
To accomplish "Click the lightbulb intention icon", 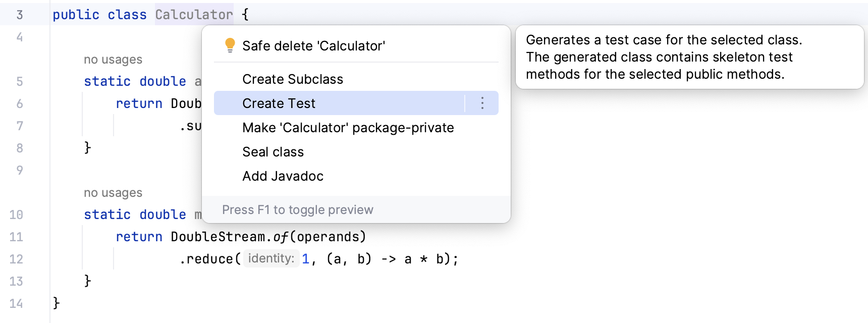I will click(x=230, y=45).
